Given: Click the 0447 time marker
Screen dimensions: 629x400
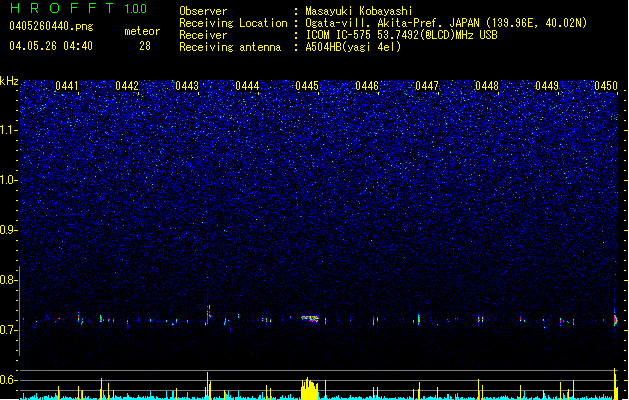Looking at the screenshot, I should click(427, 86).
